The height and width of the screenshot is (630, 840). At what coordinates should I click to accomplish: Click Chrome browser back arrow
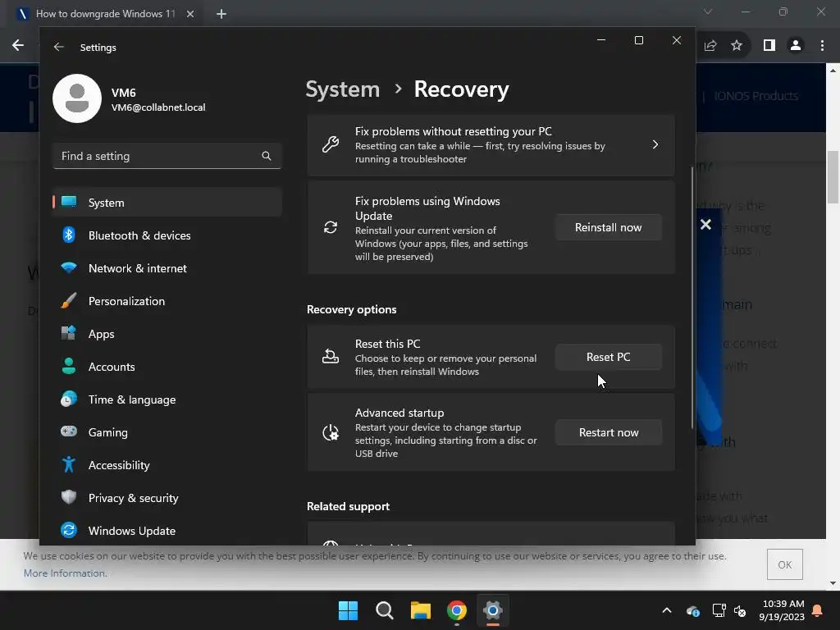tap(18, 46)
